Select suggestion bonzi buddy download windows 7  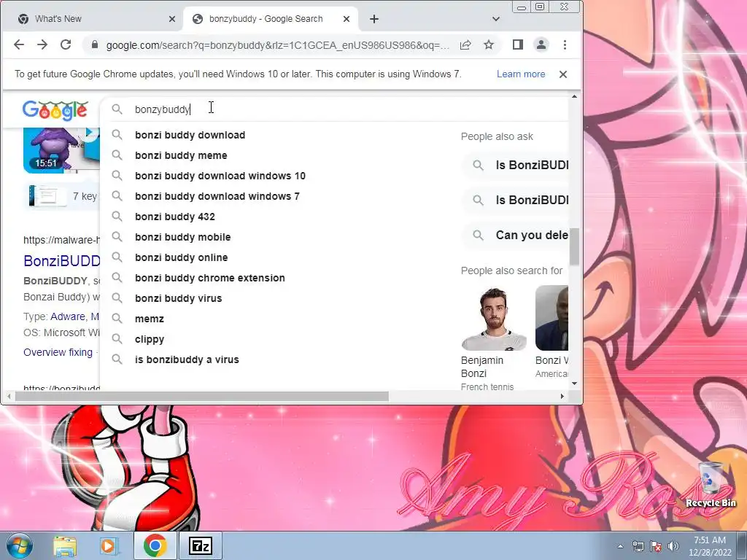(217, 196)
